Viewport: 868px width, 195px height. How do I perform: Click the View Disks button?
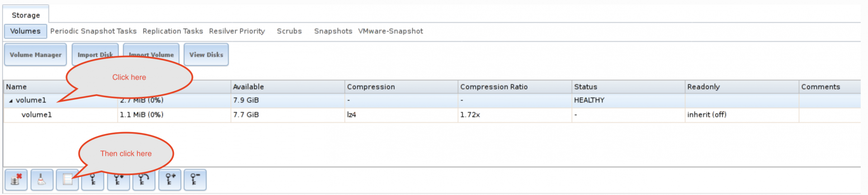pos(206,55)
